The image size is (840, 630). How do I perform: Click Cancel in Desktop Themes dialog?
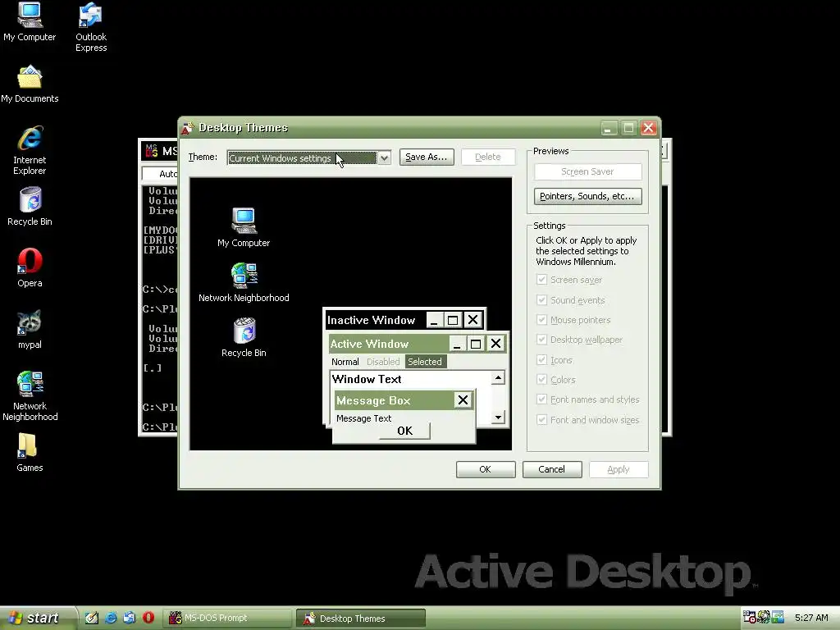[552, 469]
